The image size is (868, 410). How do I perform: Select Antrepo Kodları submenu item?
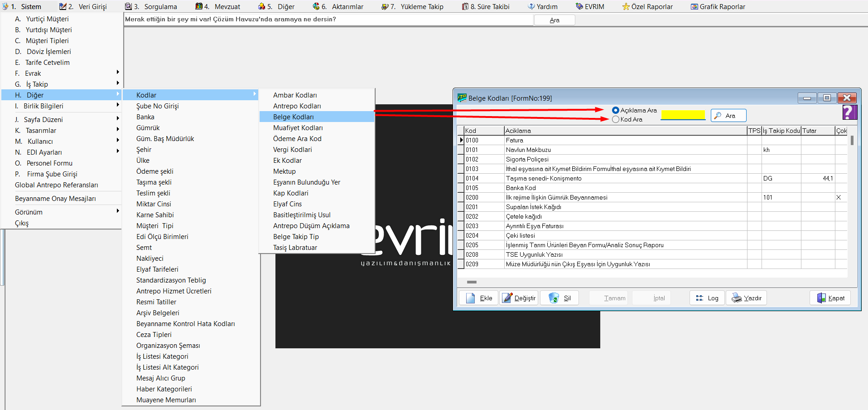pyautogui.click(x=317, y=106)
